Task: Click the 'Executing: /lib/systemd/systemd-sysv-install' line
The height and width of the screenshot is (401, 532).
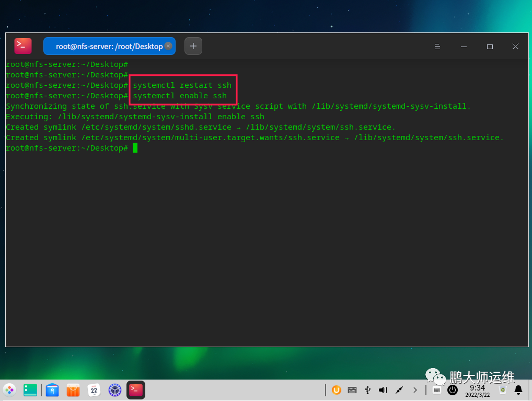Action: pyautogui.click(x=135, y=117)
